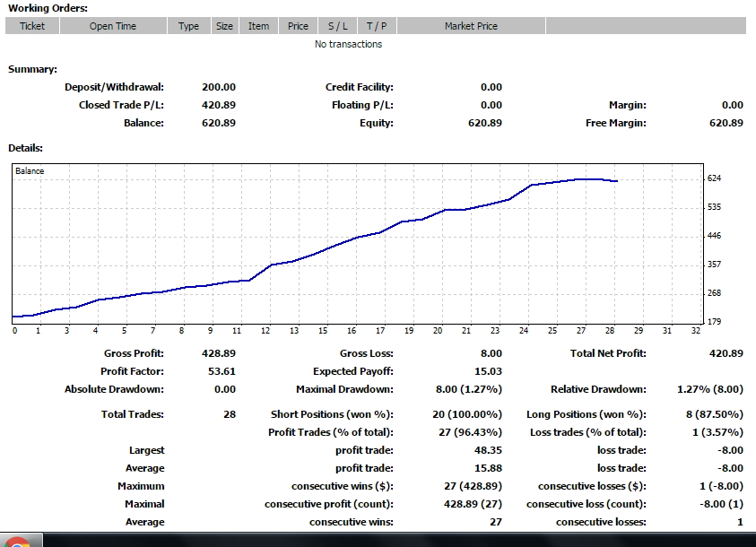756x547 pixels.
Task: Click the S / L column header
Action: (x=337, y=26)
